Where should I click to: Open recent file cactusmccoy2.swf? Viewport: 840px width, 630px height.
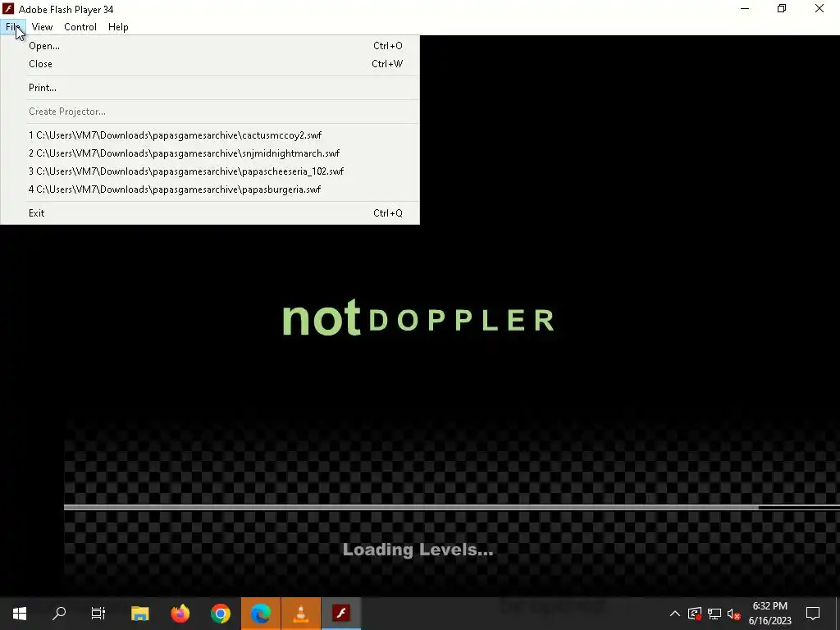209,135
